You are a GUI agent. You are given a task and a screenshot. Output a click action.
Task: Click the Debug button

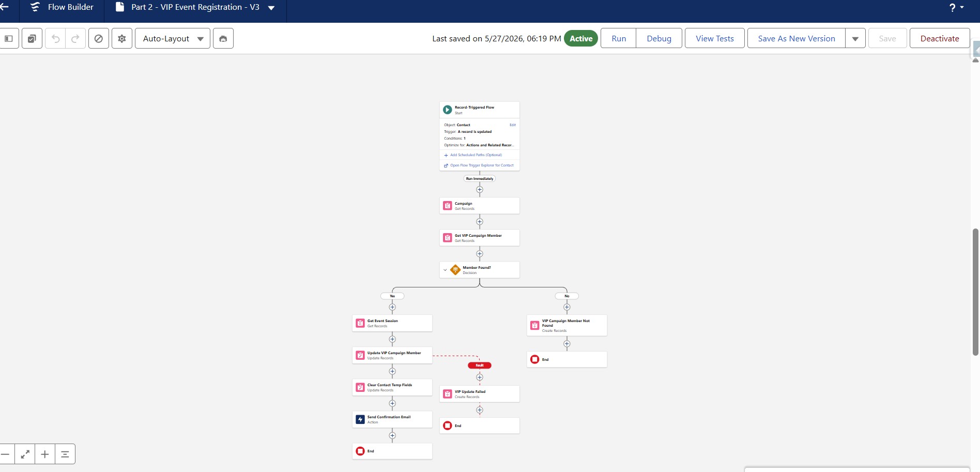click(659, 38)
